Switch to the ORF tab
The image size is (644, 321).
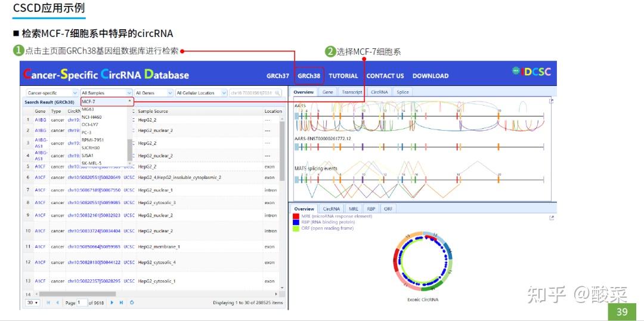click(x=388, y=209)
